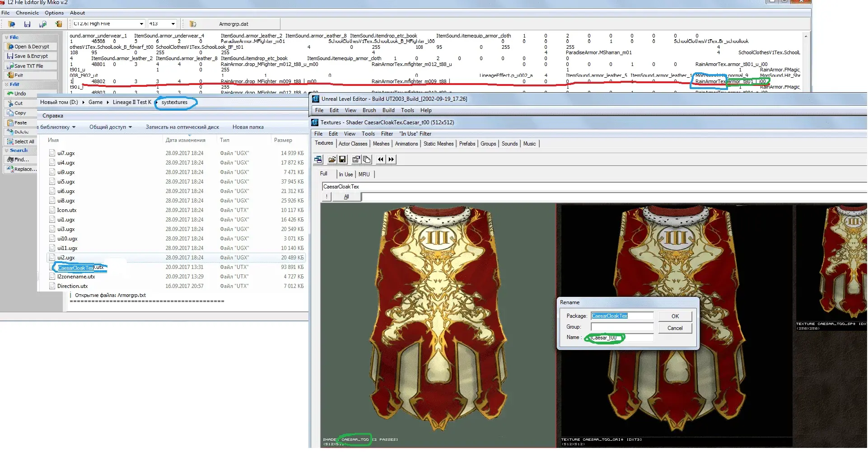Click Find... in the Search panel
868x452 pixels.
[x=20, y=160]
